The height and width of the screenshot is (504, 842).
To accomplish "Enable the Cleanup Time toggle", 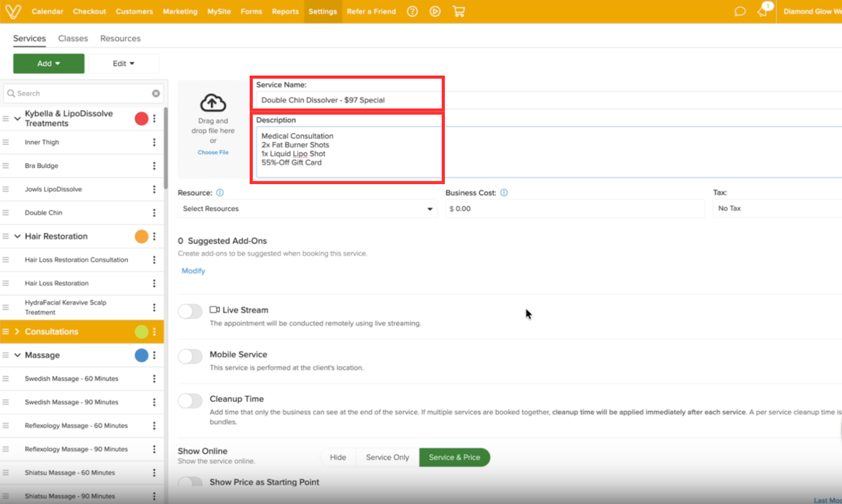I will (x=190, y=401).
